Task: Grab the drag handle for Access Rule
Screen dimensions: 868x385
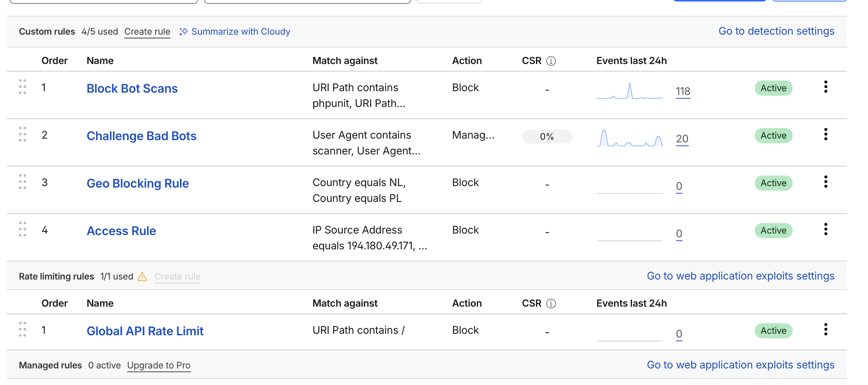Action: [x=23, y=229]
